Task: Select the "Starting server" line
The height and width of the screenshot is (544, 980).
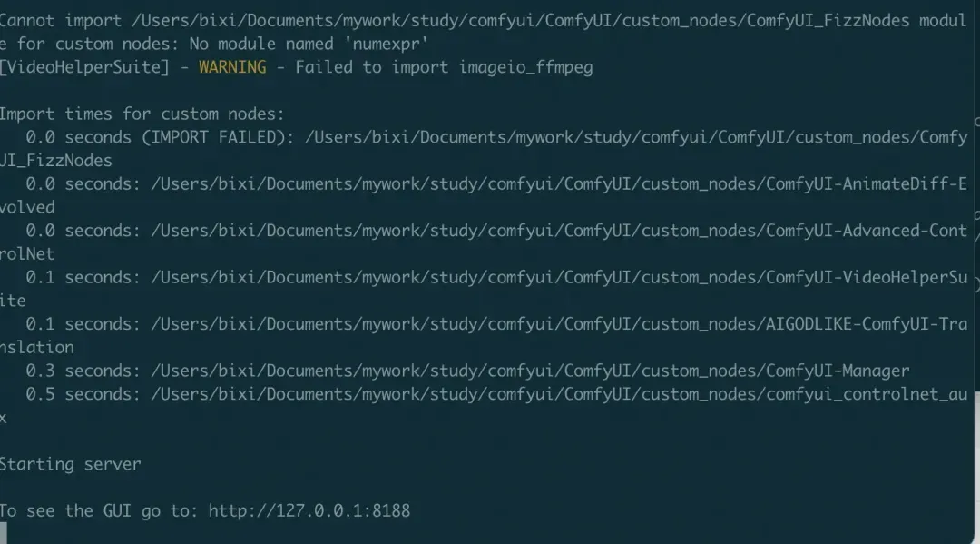Action: pos(71,464)
